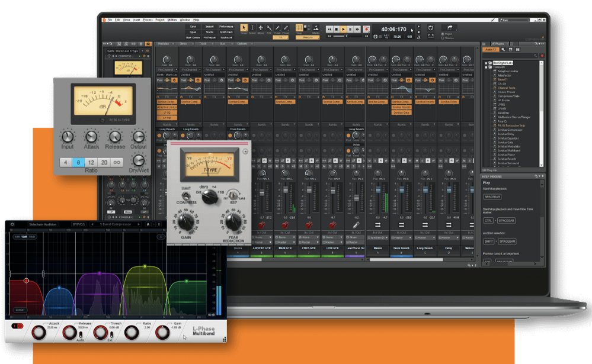Click the AMBIENT GTR volume fader
592x364 pixels.
(x=262, y=193)
